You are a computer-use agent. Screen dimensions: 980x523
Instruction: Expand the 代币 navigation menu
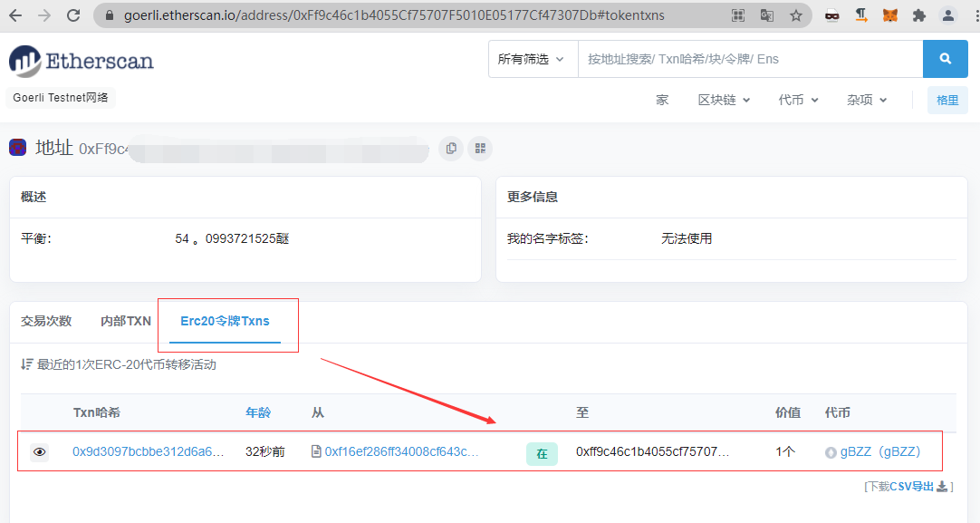[798, 100]
